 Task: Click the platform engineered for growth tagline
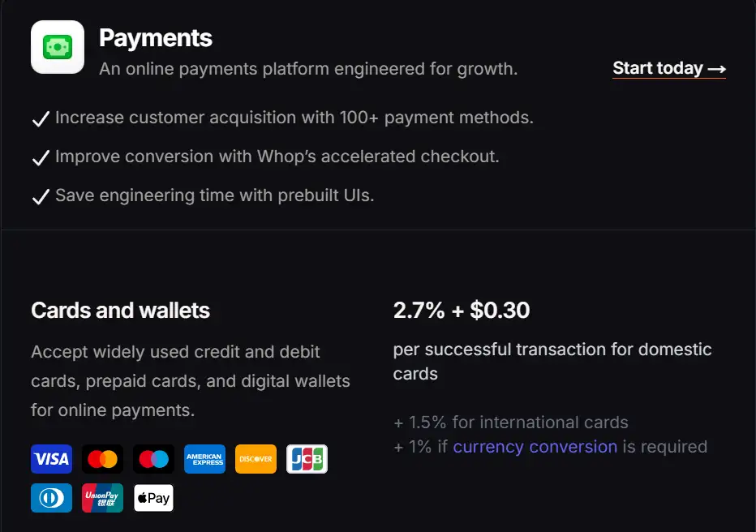pyautogui.click(x=307, y=69)
